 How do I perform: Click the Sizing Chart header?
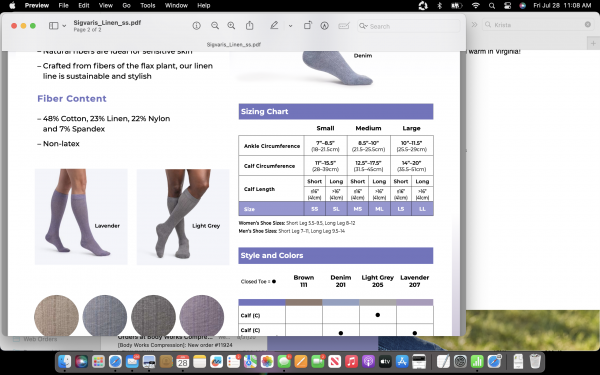(336, 111)
